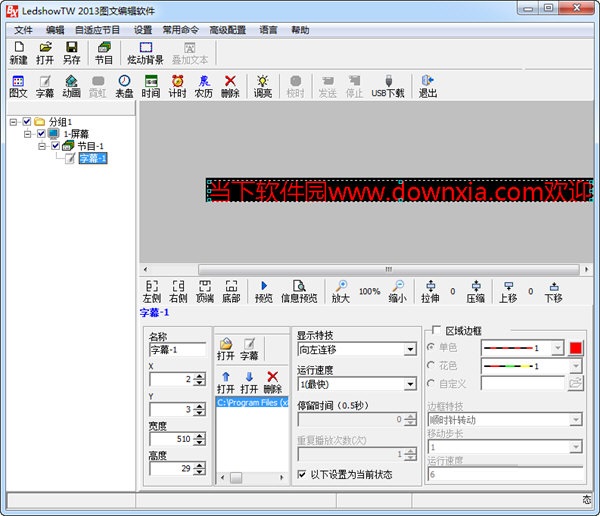This screenshot has width=600, height=516.
Task: Delete selected file with red X 删除
Action: 273,383
